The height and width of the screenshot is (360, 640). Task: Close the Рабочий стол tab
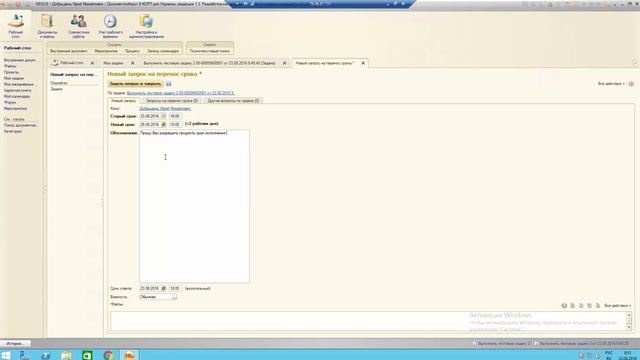tap(92, 63)
